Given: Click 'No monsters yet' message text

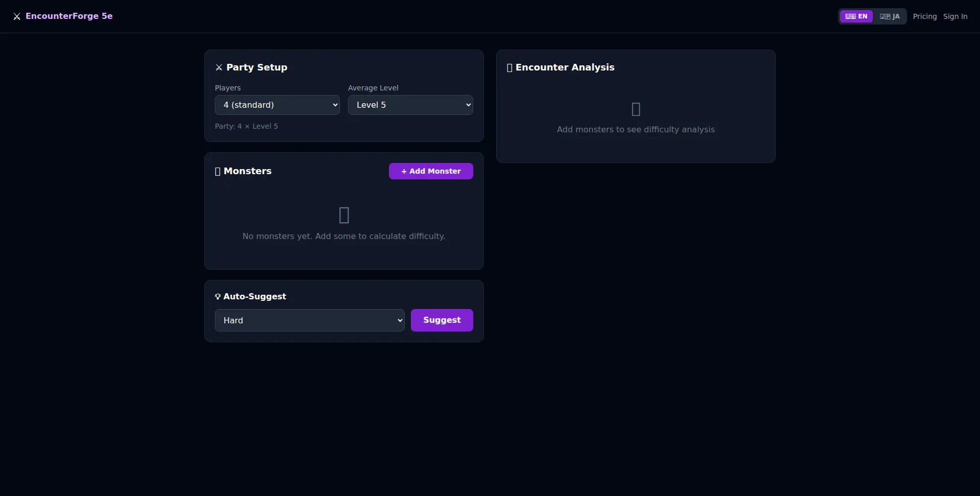Looking at the screenshot, I should [x=344, y=236].
